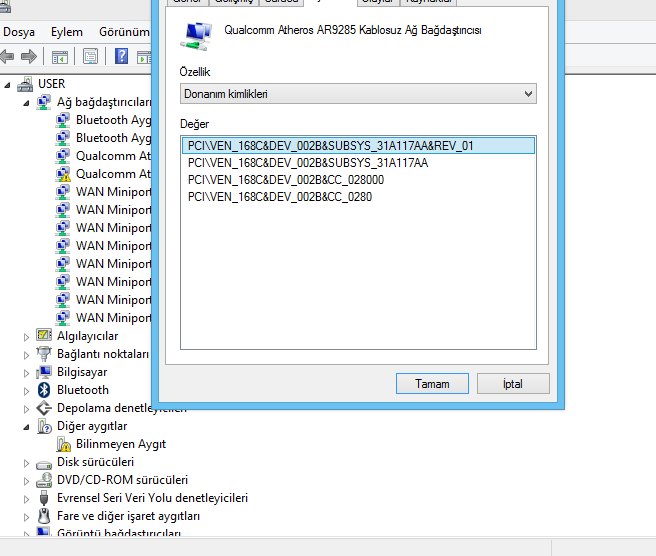Screen dimensions: 656x556
Task: Select the hardware ID ending with REV_01
Action: pos(358,146)
